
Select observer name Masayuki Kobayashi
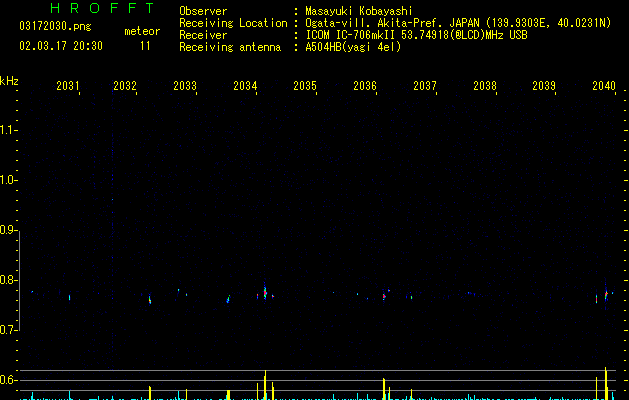click(x=359, y=11)
